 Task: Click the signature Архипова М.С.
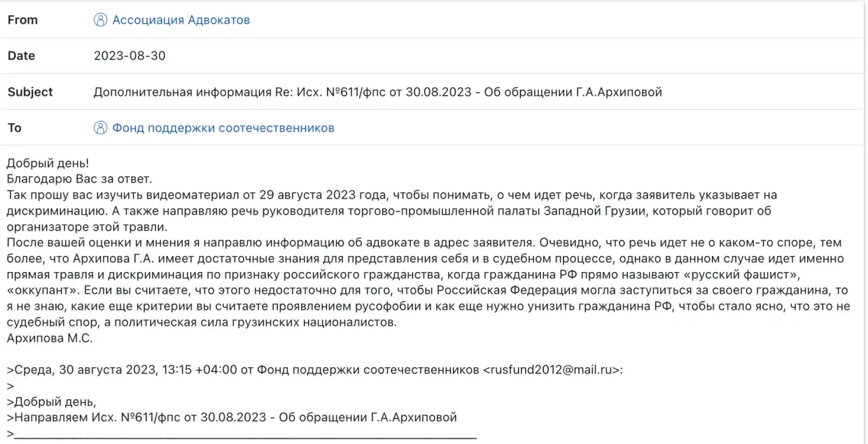50,338
